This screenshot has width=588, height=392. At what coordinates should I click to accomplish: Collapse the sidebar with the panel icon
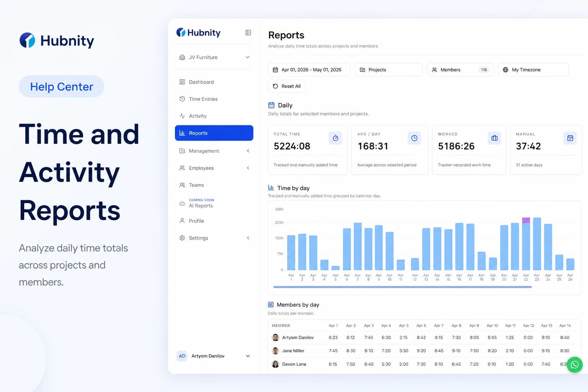[248, 33]
